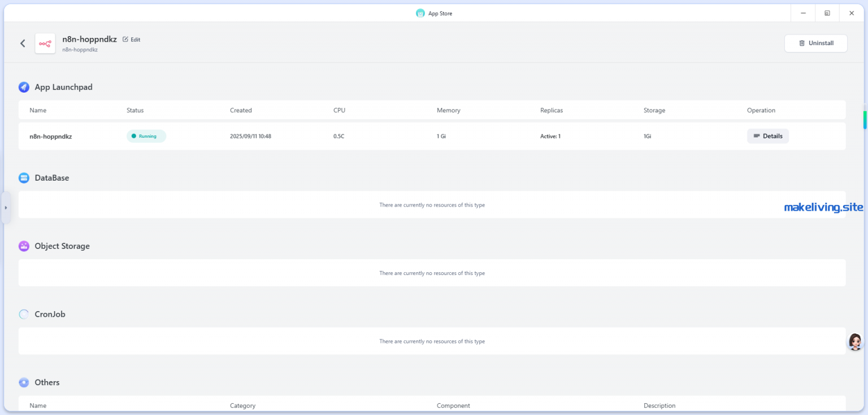Screen dimensions: 868x415
Task: Click the Created column header
Action: [241, 110]
